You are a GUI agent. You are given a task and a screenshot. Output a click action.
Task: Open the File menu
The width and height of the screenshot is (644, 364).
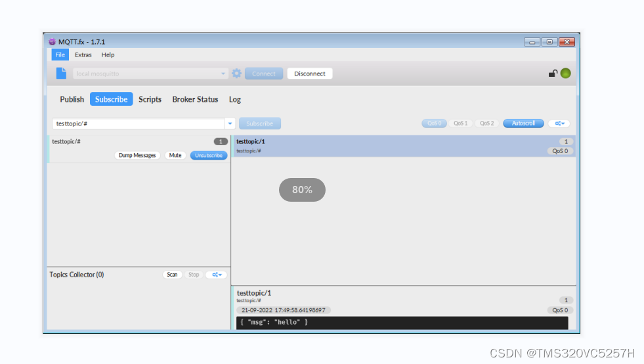[x=60, y=55]
